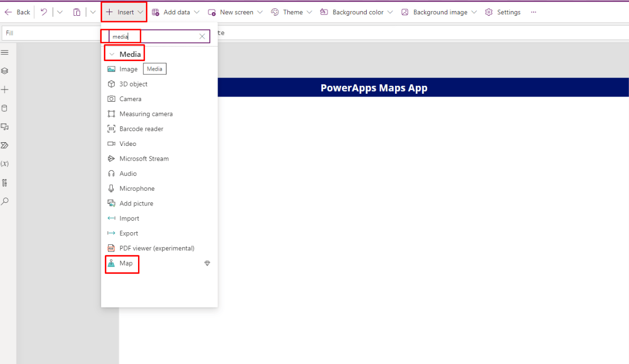Screen dimensions: 629x364
Task: Clear the media search box
Action: point(202,36)
